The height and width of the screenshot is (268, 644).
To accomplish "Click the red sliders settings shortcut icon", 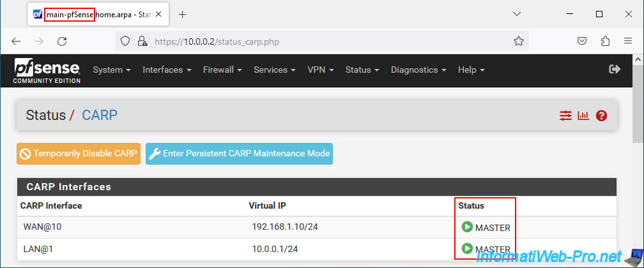I will [565, 116].
